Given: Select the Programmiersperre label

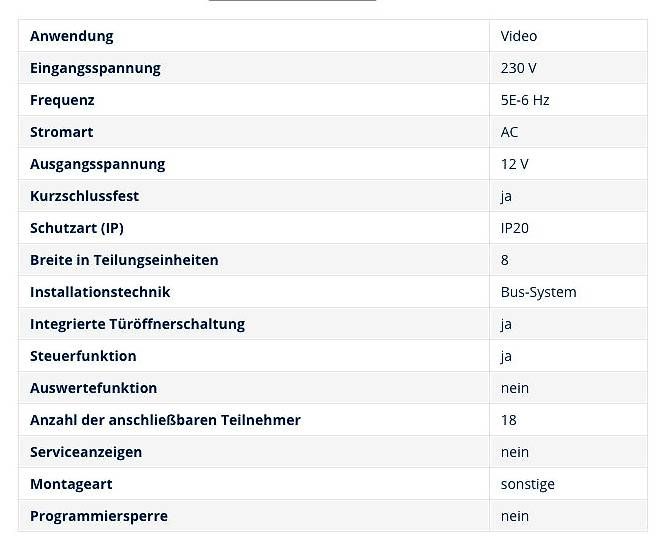Looking at the screenshot, I should pos(99,516).
